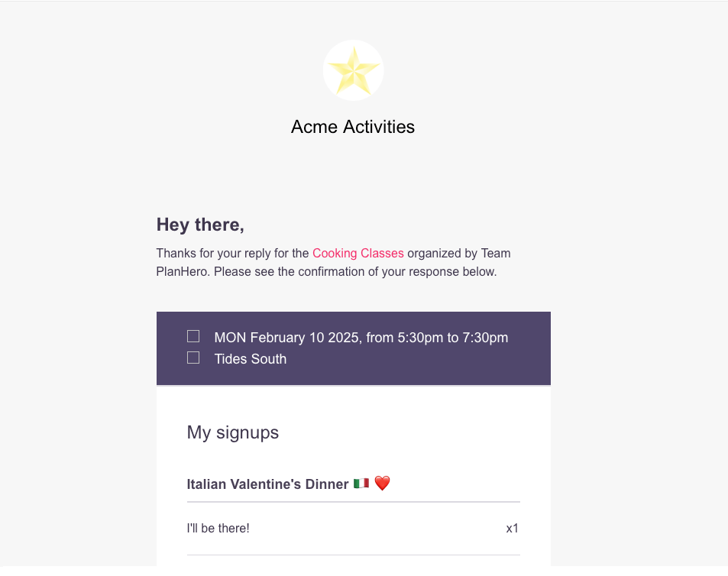Click the Italian Valentine's Dinner title
The height and width of the screenshot is (576, 728).
[x=267, y=484]
